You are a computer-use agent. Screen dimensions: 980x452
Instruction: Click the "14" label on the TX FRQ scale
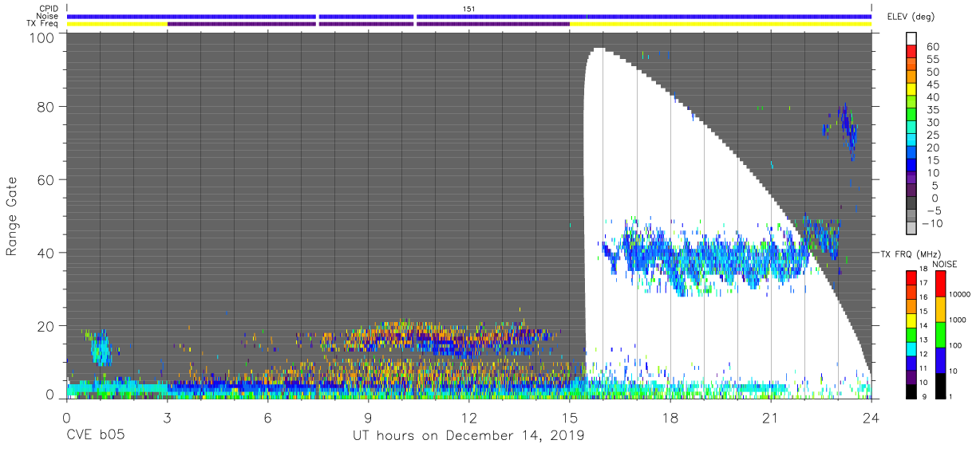pos(924,325)
